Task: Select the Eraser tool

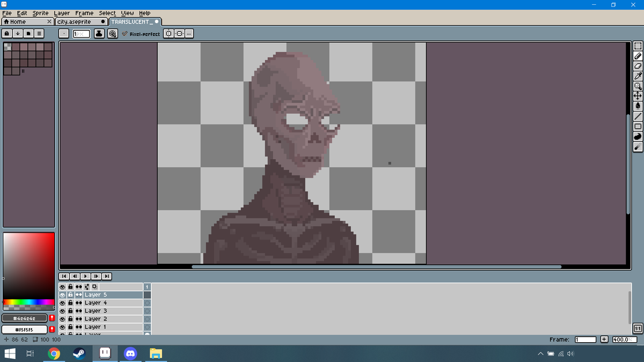Action: click(638, 66)
